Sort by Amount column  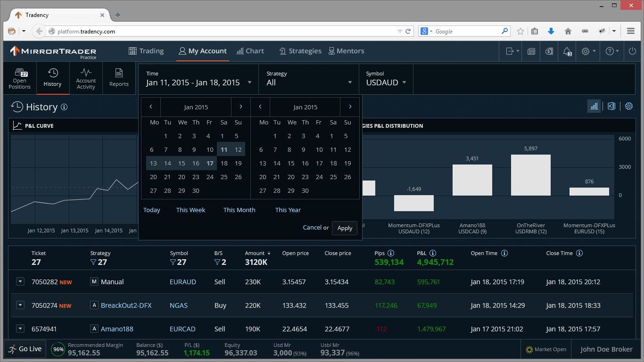pyautogui.click(x=258, y=253)
